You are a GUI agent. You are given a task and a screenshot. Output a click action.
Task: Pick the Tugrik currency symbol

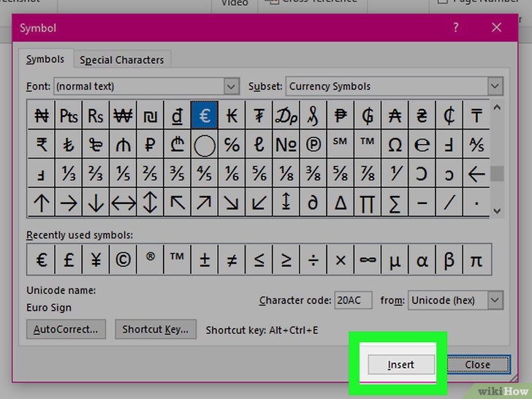tap(259, 115)
